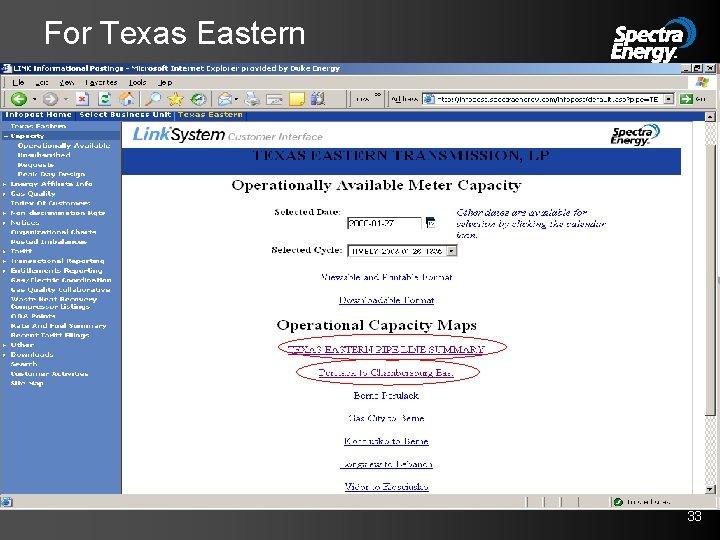Expand the Energy Affiliate Info section
This screenshot has width=720, height=540.
click(x=5, y=184)
